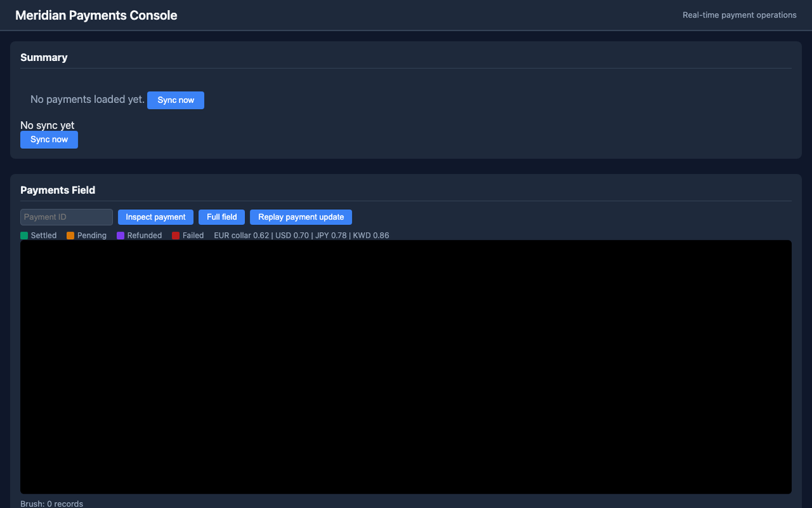
Task: Click the No sync yet status text
Action: [47, 125]
